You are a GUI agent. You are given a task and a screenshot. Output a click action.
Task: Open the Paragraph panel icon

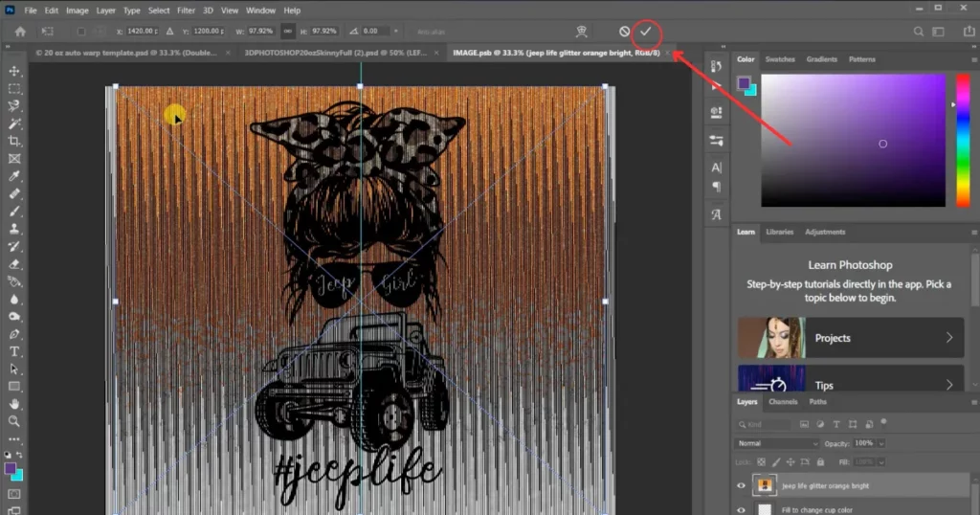[x=716, y=187]
